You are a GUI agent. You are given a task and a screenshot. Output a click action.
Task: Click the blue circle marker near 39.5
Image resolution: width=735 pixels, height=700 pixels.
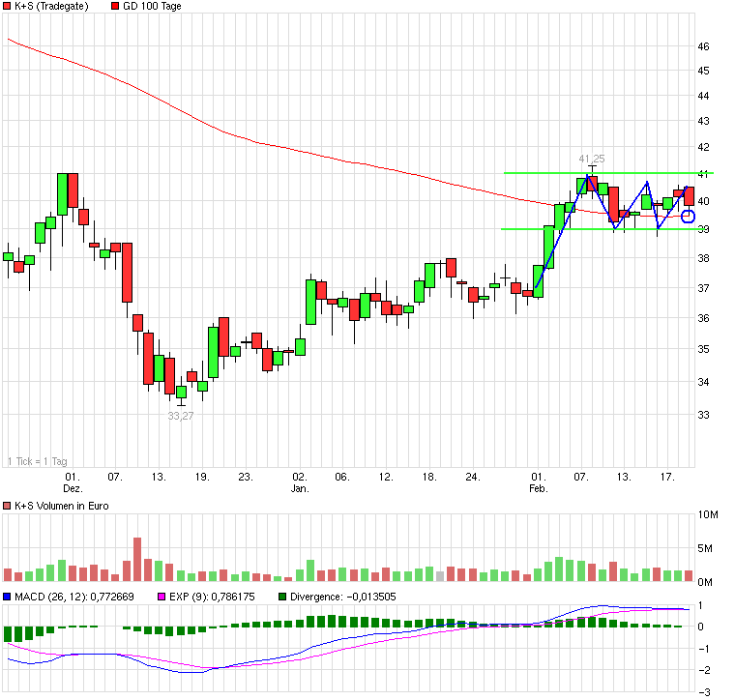(x=688, y=217)
